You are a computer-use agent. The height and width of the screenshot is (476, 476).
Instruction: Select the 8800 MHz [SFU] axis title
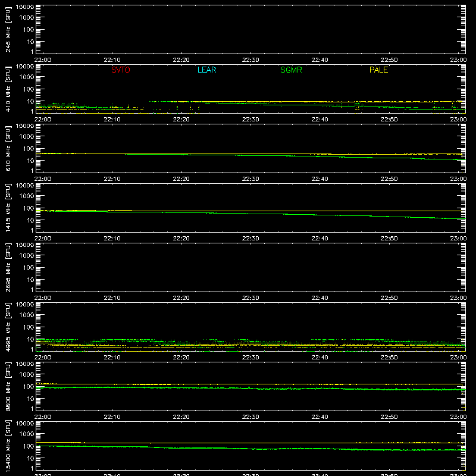[8, 386]
